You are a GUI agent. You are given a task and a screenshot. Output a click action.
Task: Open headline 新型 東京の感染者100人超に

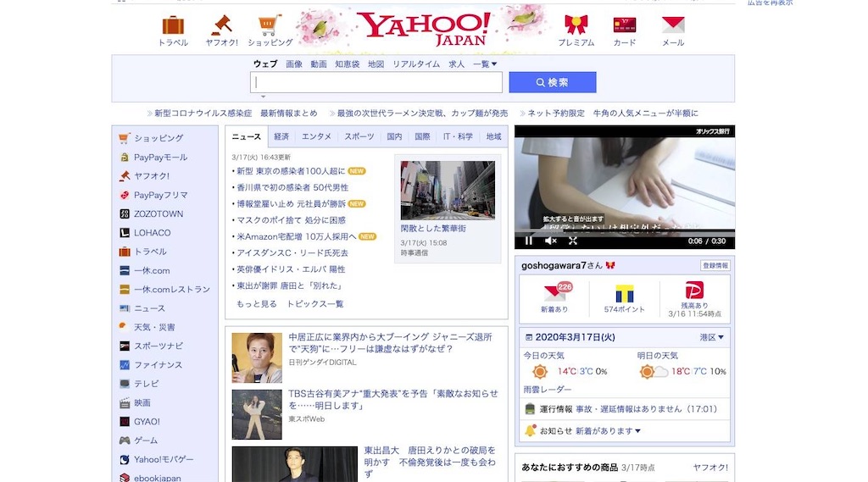pos(291,172)
